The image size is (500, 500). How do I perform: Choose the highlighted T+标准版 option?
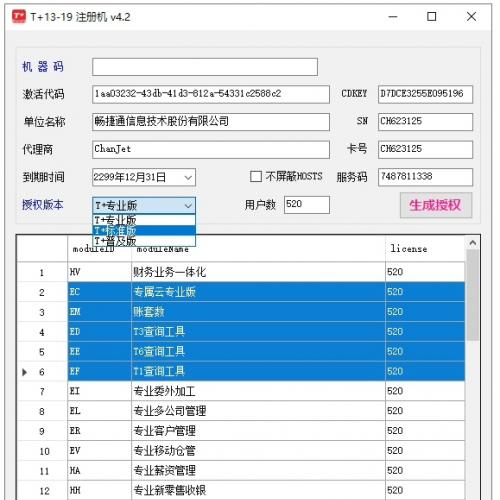tap(144, 231)
